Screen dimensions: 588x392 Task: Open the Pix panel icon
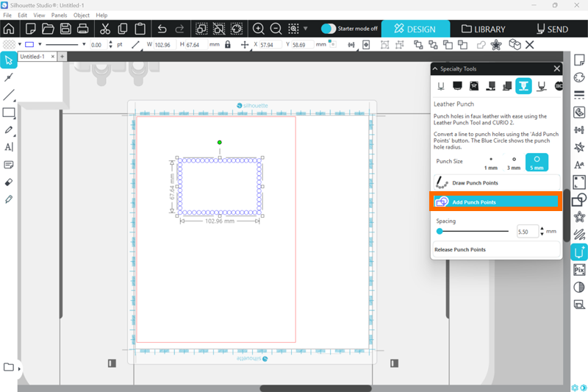(x=578, y=269)
